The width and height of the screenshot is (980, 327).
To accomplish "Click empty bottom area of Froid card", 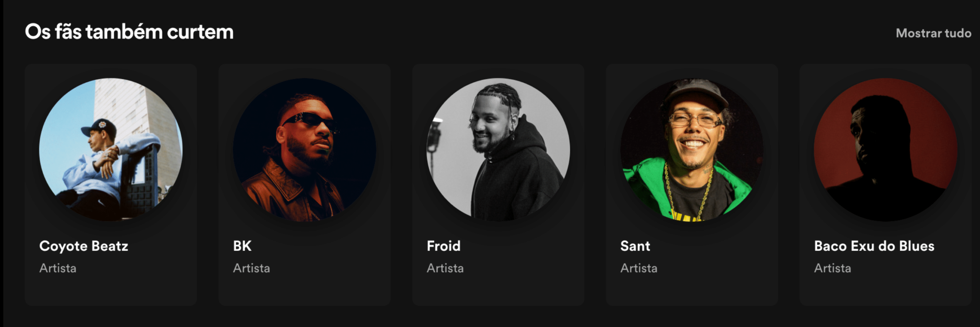I will [498, 291].
